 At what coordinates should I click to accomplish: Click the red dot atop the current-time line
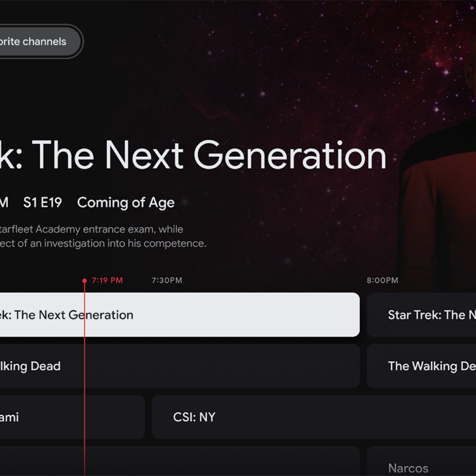[84, 280]
